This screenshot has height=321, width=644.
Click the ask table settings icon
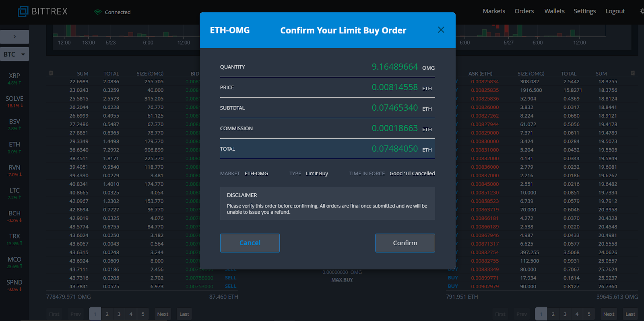click(x=633, y=73)
